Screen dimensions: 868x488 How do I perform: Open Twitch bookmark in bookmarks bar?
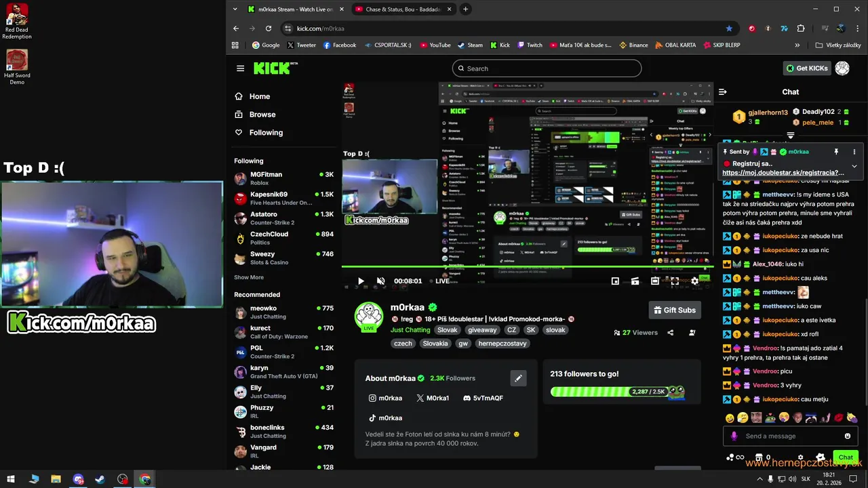(530, 45)
